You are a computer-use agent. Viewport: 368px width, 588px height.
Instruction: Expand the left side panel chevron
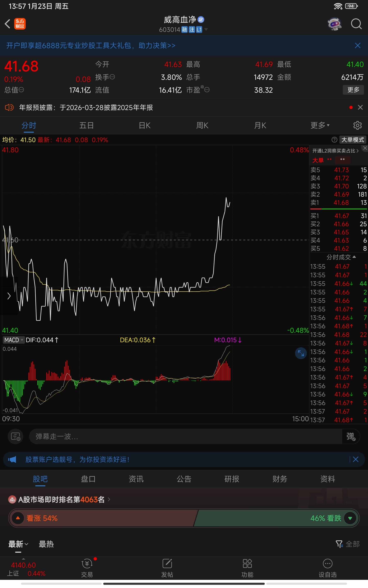[x=9, y=296]
